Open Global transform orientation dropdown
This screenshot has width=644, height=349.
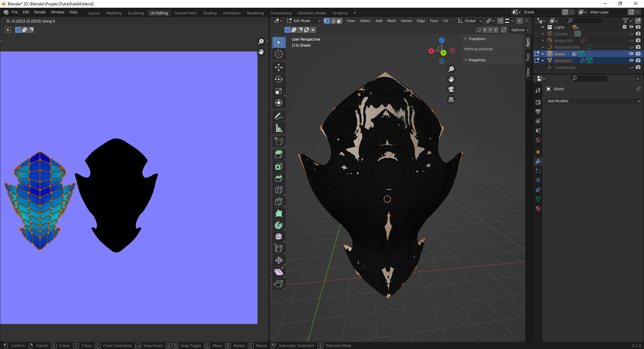pyautogui.click(x=470, y=21)
